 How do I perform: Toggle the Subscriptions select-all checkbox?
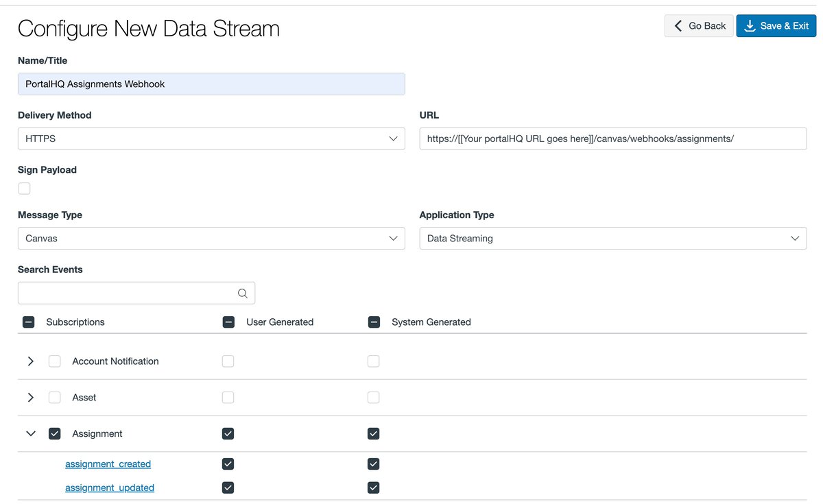(x=29, y=322)
